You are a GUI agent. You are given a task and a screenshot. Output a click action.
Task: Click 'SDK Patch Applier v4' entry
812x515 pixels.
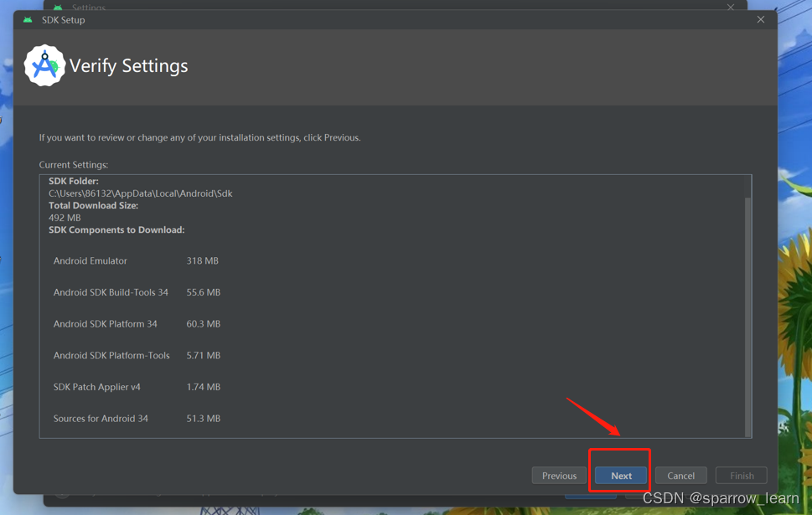[x=97, y=387]
